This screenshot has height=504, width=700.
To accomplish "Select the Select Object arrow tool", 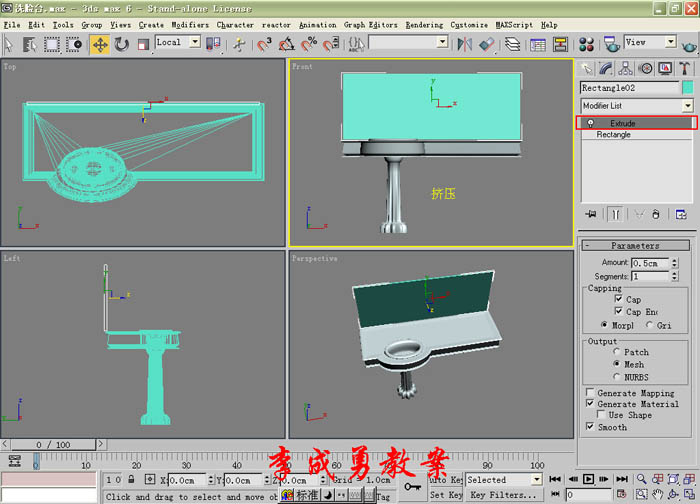I will (8, 44).
